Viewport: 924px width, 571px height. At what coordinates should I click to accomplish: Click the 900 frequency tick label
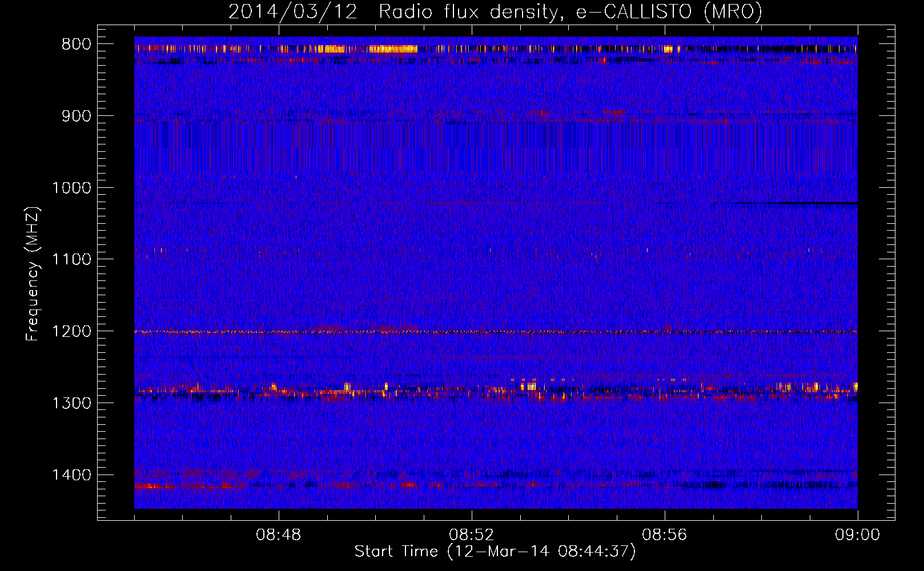click(77, 116)
